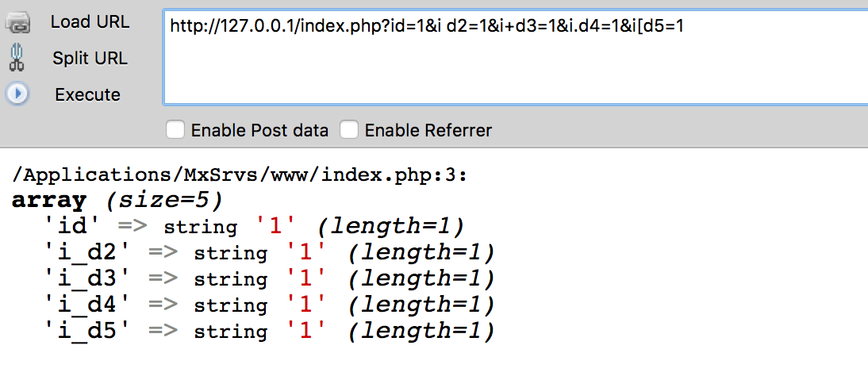Enable Post data checkbox
868x376 pixels.
[x=175, y=131]
